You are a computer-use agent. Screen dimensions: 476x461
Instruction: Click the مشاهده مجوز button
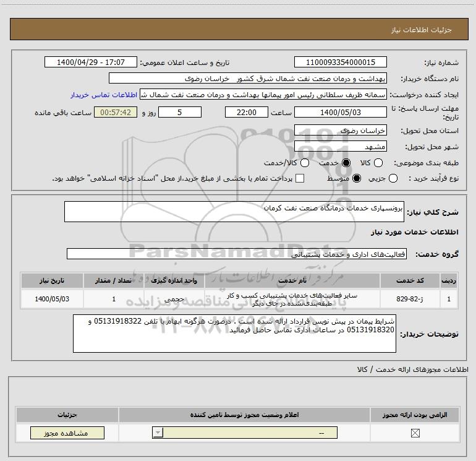67,433
